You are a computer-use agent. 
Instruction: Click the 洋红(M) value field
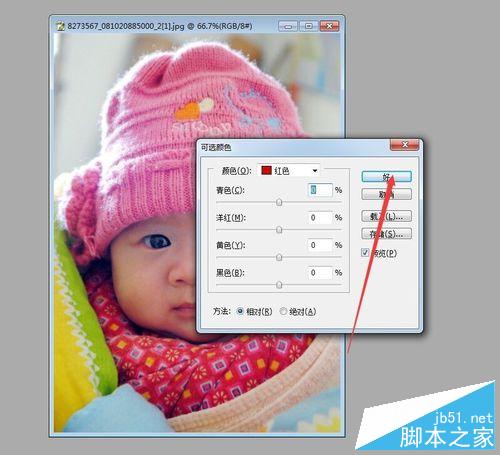click(320, 218)
